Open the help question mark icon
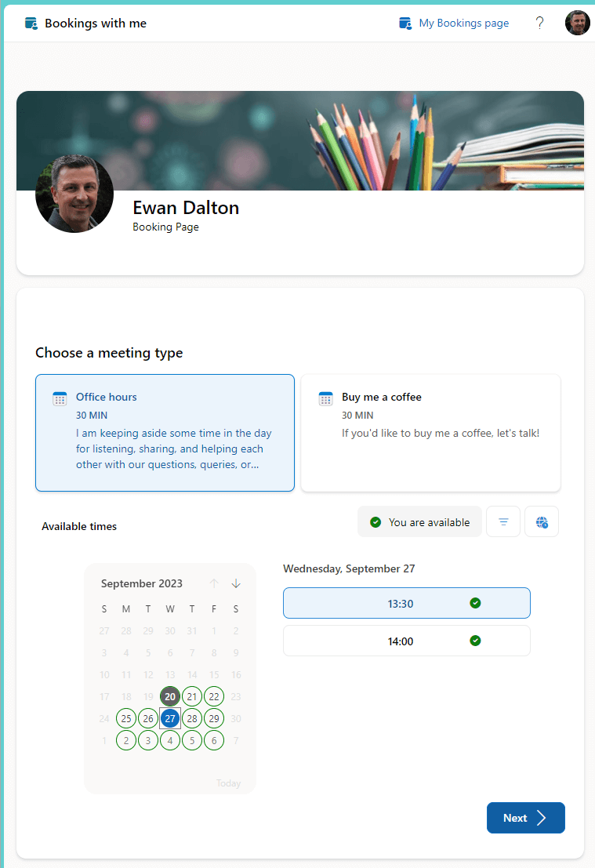This screenshot has width=595, height=868. [539, 24]
